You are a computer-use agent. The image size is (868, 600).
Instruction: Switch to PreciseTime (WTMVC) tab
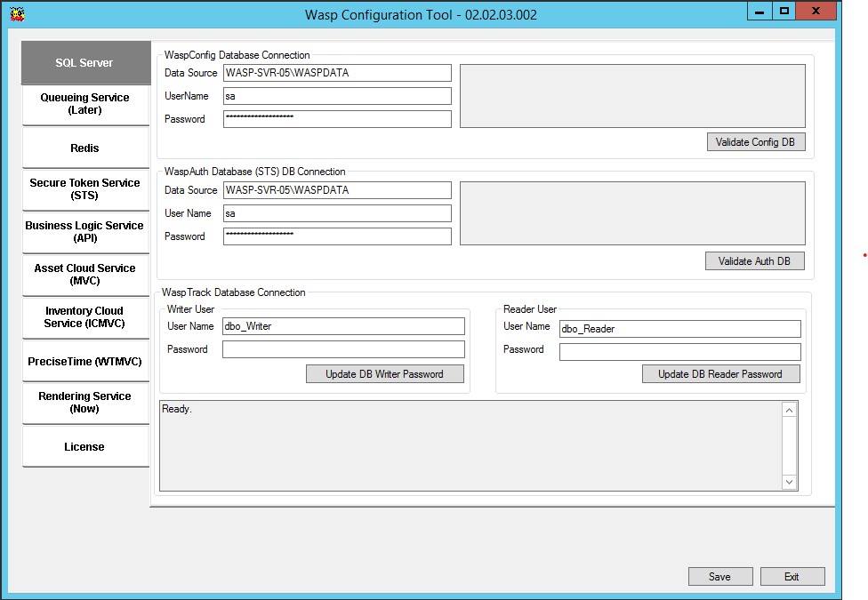tap(85, 362)
